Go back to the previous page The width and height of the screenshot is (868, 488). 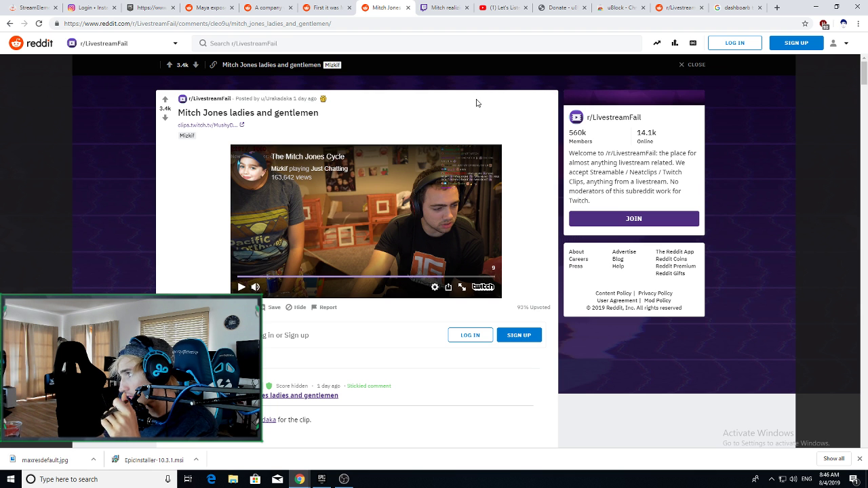coord(9,23)
